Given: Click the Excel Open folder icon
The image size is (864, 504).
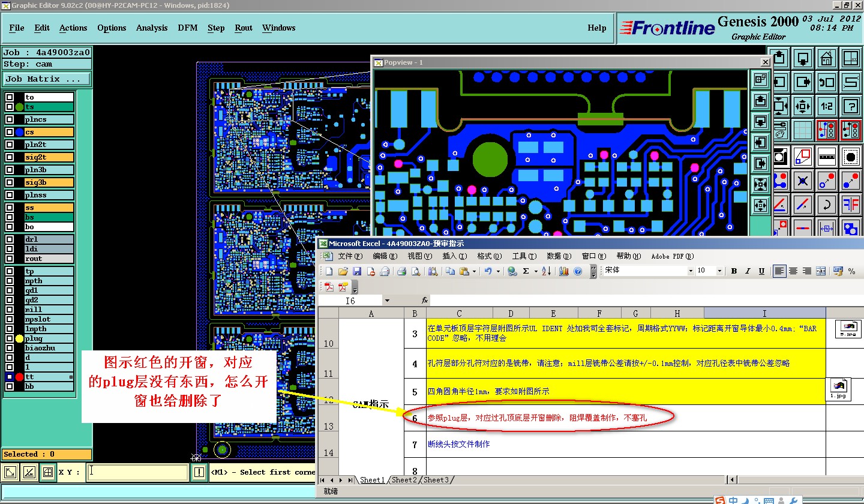Looking at the screenshot, I should (343, 271).
